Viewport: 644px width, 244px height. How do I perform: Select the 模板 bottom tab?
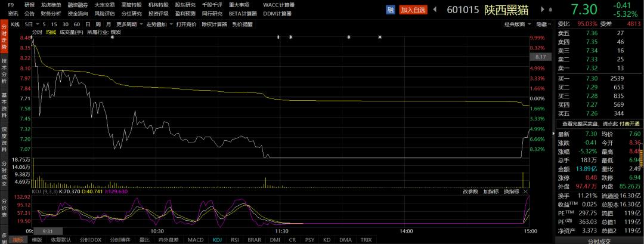click(x=36, y=239)
